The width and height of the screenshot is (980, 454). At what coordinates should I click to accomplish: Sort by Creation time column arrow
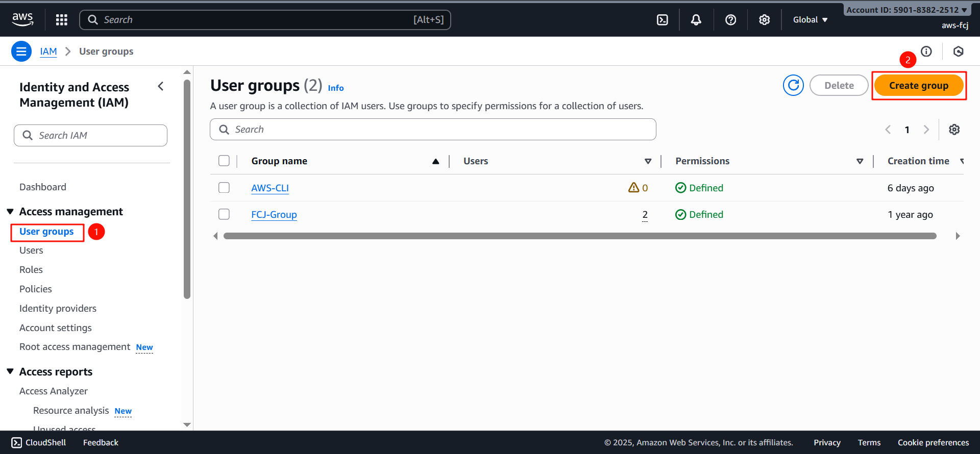click(962, 161)
